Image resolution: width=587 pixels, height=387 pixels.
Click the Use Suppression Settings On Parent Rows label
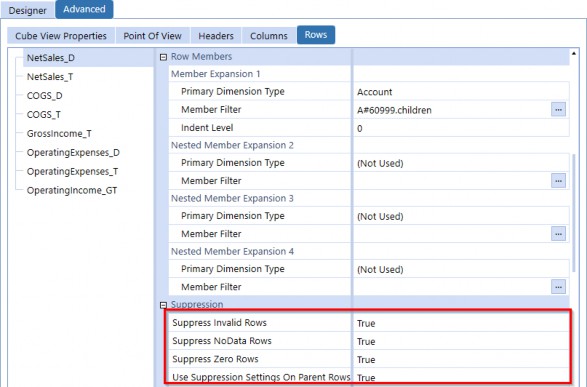pos(261,377)
